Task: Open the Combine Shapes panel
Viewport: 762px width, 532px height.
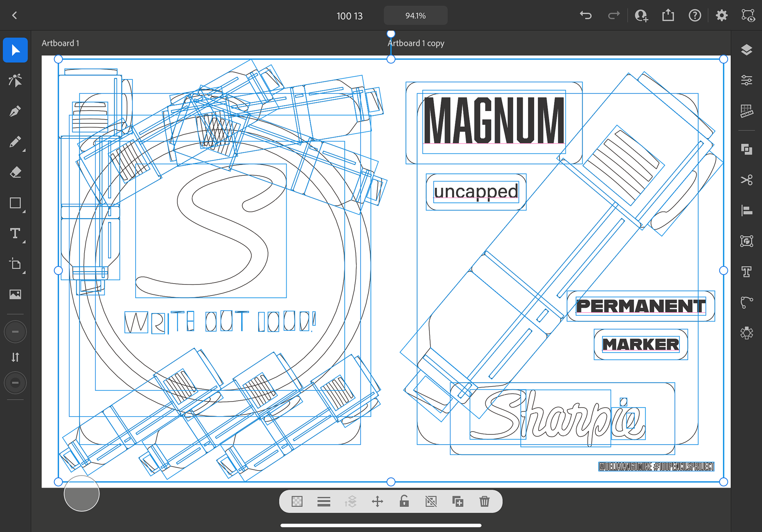Action: point(747,149)
